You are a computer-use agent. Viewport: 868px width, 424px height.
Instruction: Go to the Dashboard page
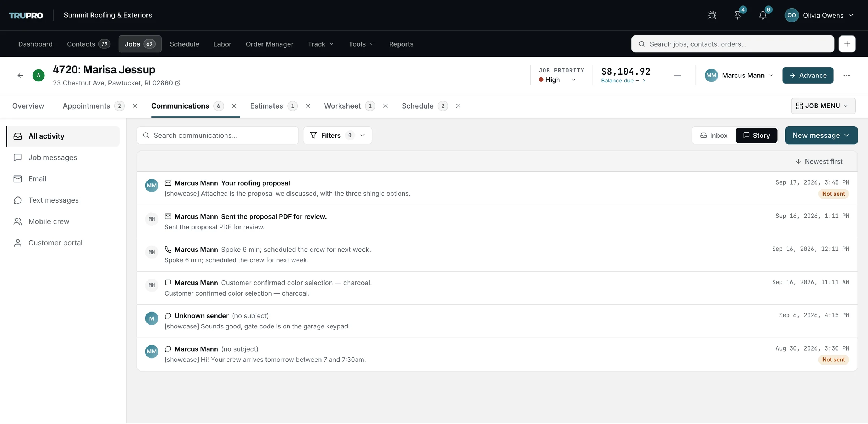[35, 44]
